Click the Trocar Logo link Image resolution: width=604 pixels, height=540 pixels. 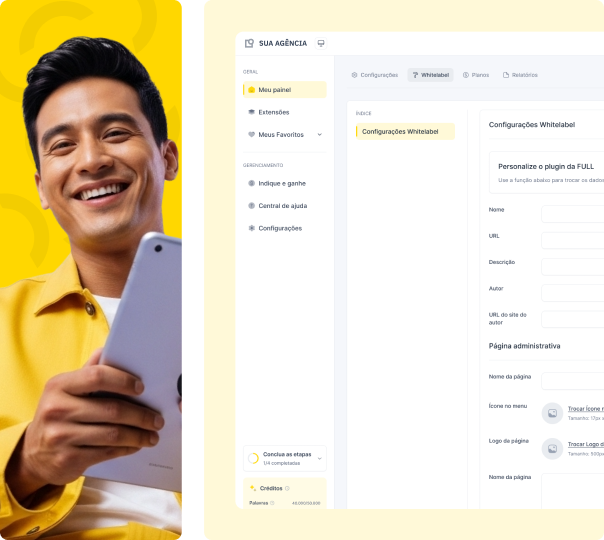585,444
